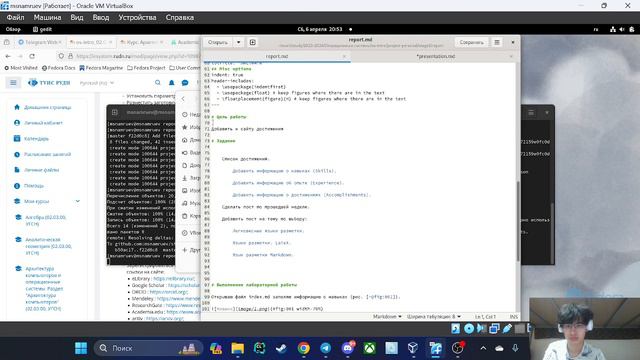Viewport: 640px width, 360px height.
Task: Open the notifications bell icon
Action: 171,82
